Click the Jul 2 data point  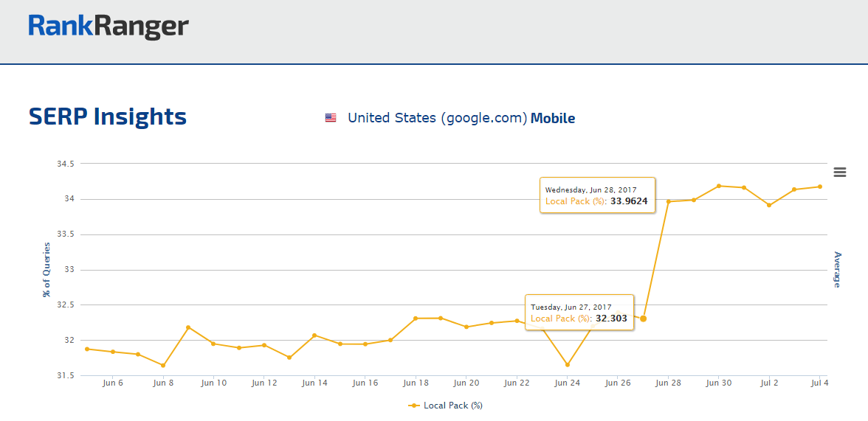coord(769,205)
